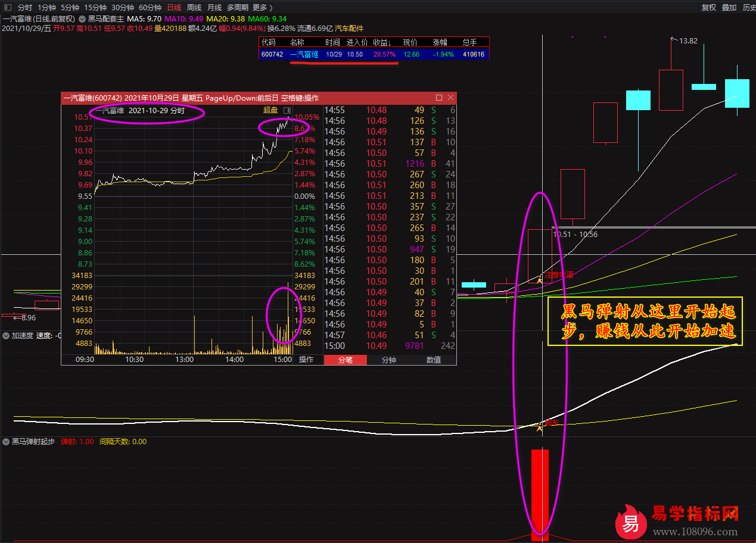Click the 间隔天数: 0.00 indicator value
The width and height of the screenshot is (756, 543).
click(123, 442)
